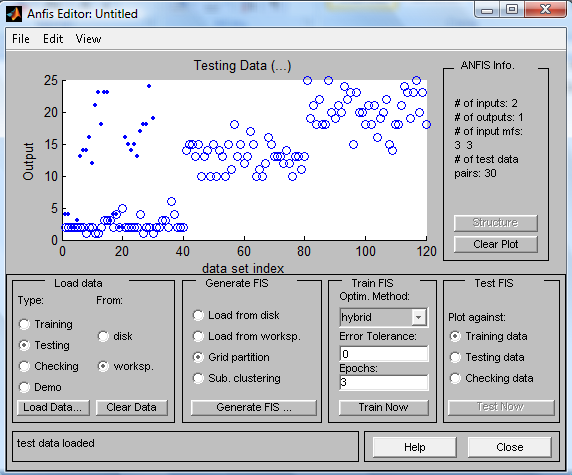Plot against Testing data radio button

coord(455,357)
